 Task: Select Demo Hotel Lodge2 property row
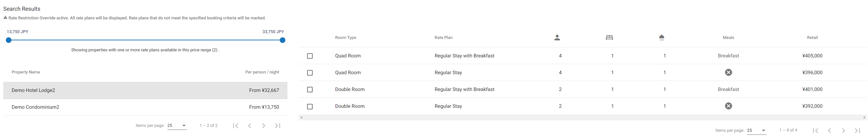tap(145, 90)
